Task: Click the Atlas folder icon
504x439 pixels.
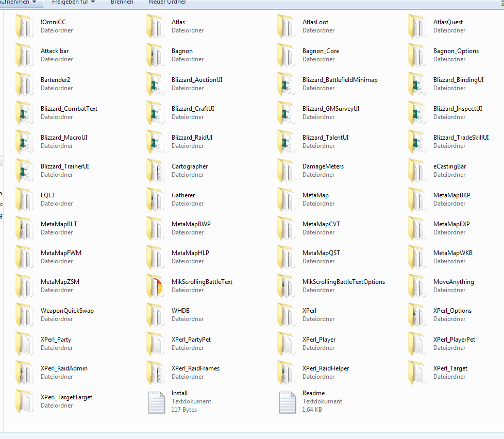Action: click(x=155, y=26)
